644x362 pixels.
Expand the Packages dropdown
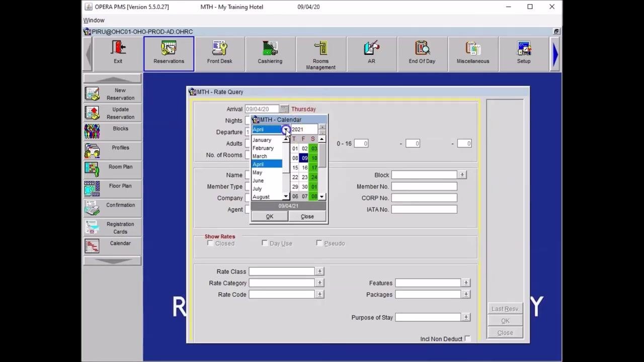(x=466, y=295)
